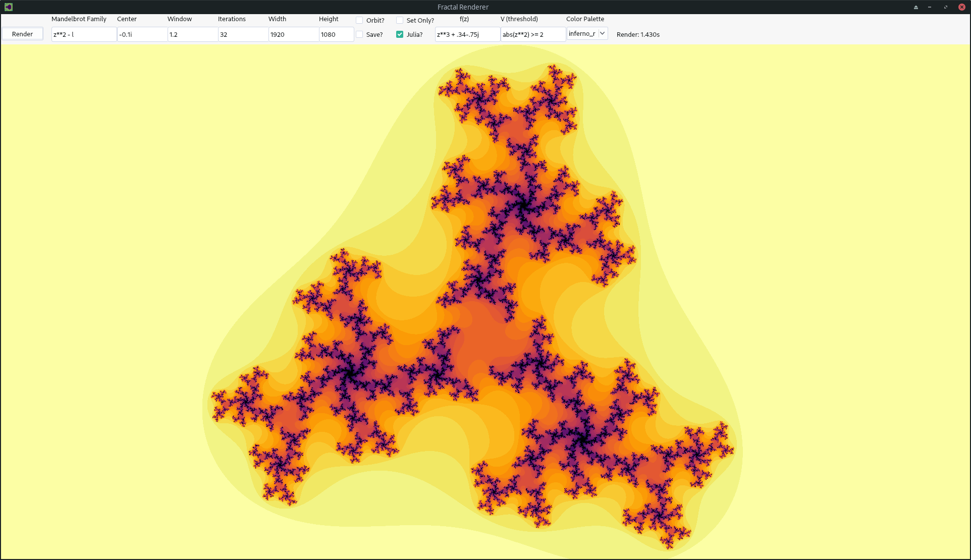Click the Width field showing 1920
This screenshot has height=560, width=971.
click(293, 34)
